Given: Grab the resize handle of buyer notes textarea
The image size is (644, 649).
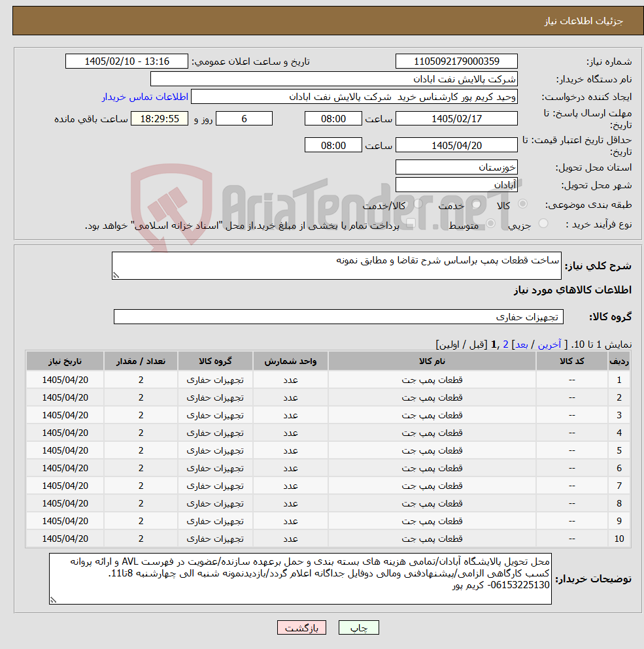Looking at the screenshot, I should tap(53, 600).
